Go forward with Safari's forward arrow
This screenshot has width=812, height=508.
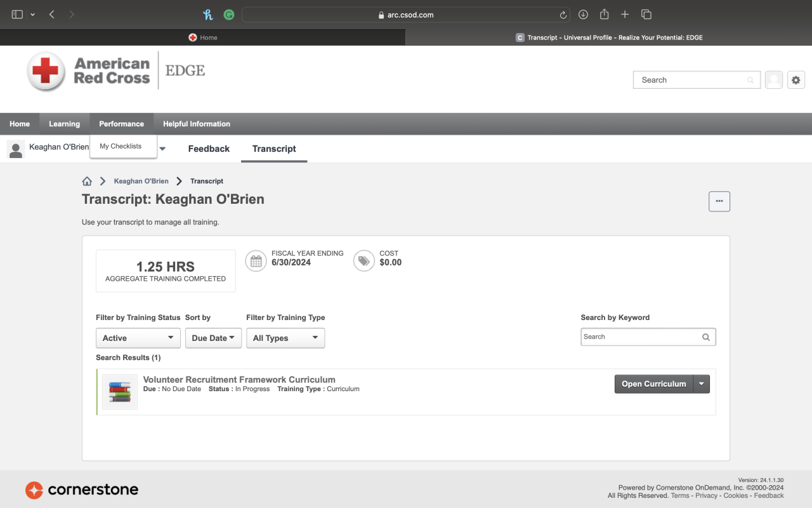pyautogui.click(x=72, y=15)
